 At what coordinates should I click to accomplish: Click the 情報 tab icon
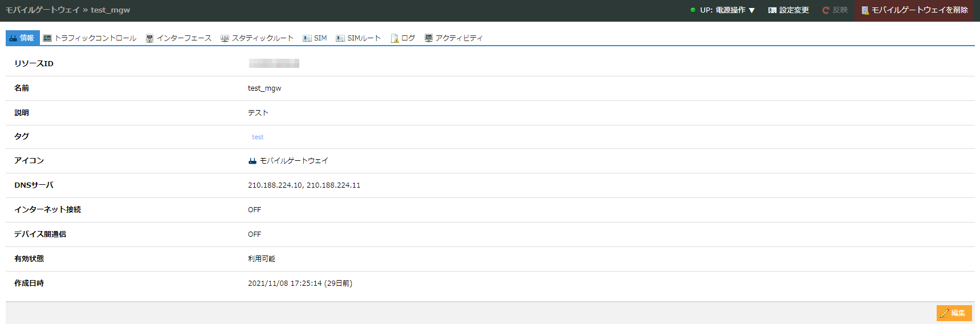(x=13, y=38)
